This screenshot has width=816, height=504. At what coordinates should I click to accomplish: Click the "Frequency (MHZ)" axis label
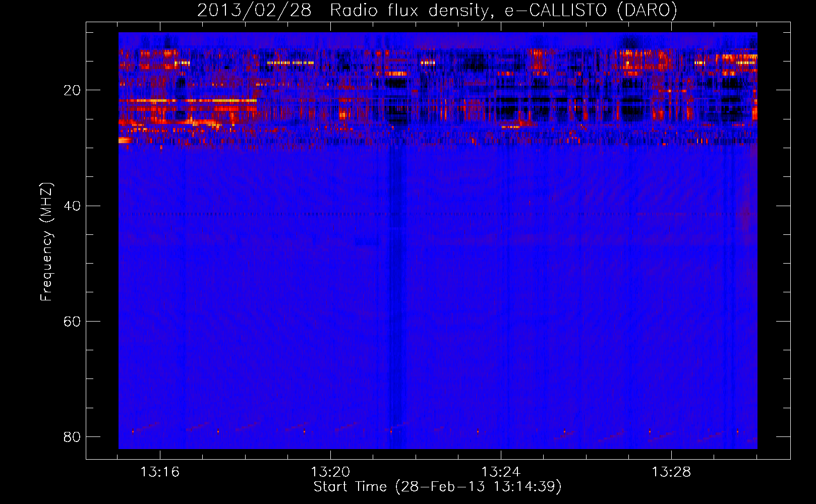pyautogui.click(x=46, y=242)
